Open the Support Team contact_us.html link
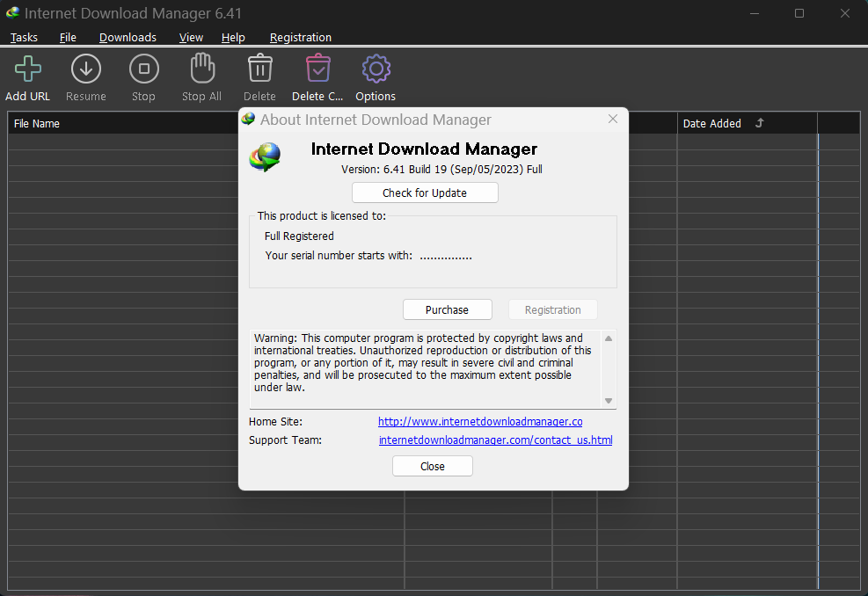The height and width of the screenshot is (596, 868). 495,440
